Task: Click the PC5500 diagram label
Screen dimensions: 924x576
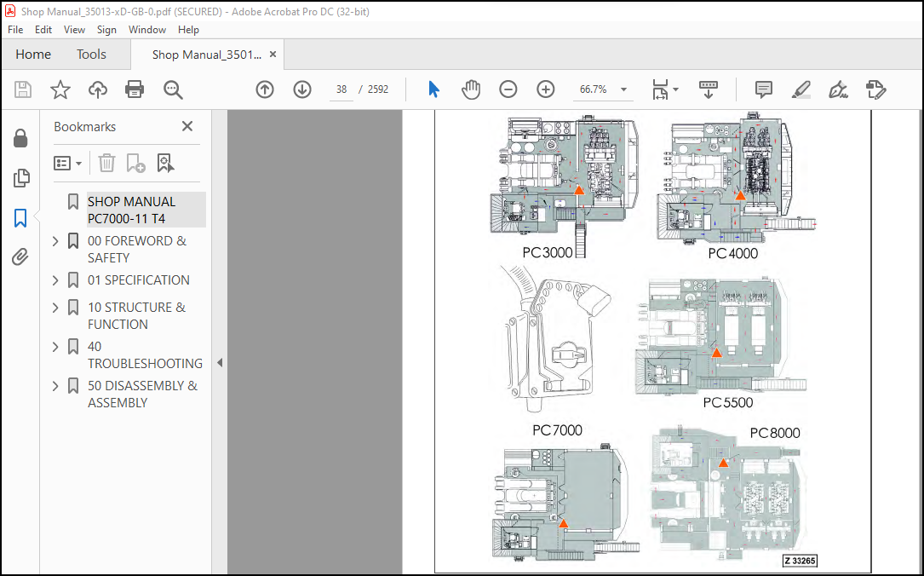Action: coord(728,403)
